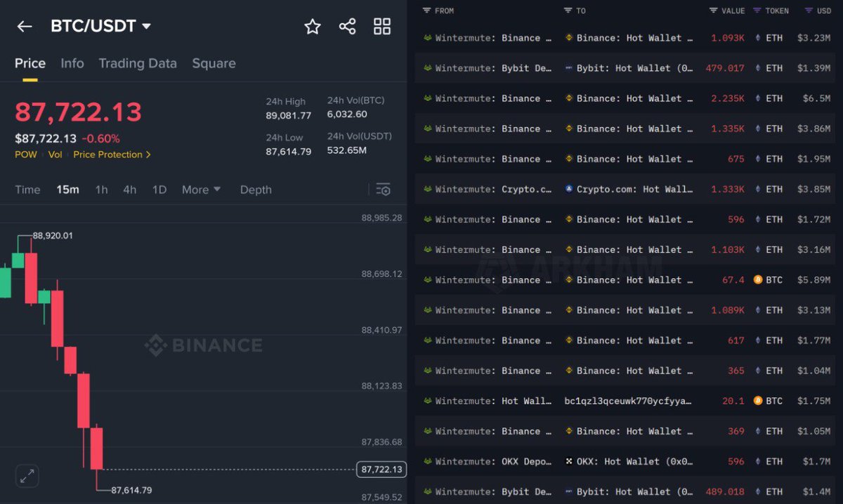Click the Wintermute logo in the OKX Depo row
Screen dimensions: 843x504
[427, 461]
